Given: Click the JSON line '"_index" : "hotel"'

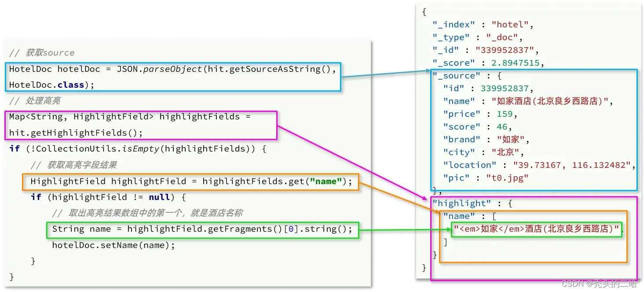Looking at the screenshot, I should (483, 25).
